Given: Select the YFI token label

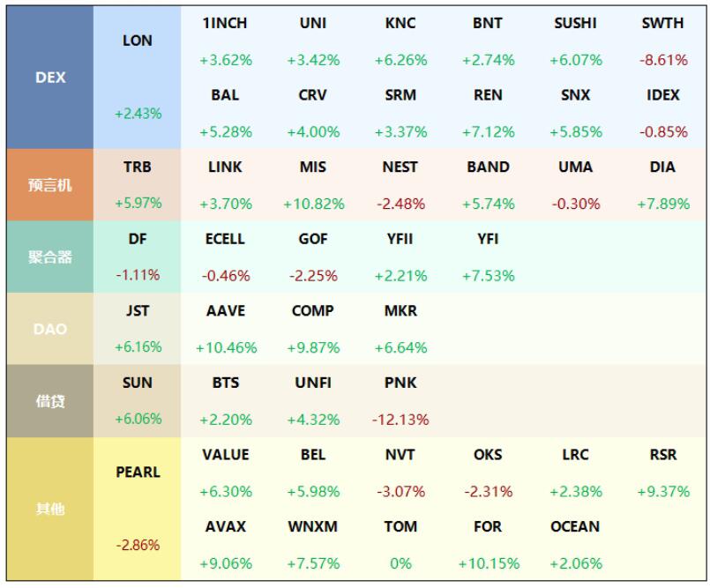Looking at the screenshot, I should (x=488, y=239).
